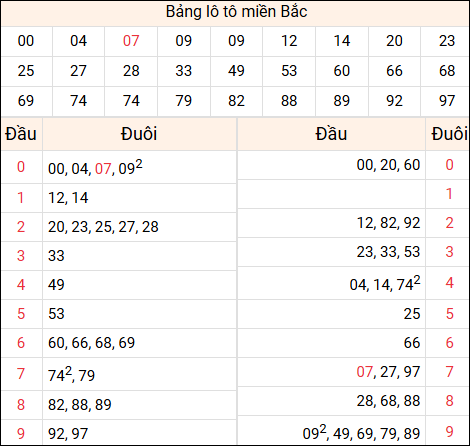Screen dimensions: 470x446
Task: Click "66" in the Đuôi 6 row
Action: [412, 343]
